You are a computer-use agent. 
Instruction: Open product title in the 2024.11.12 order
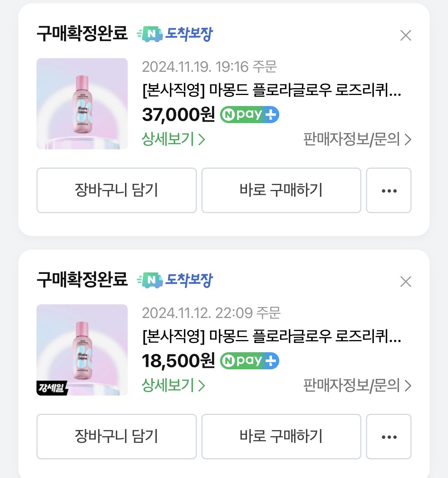pos(271,337)
